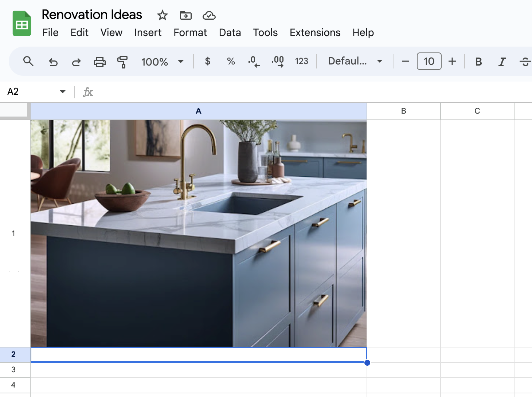Image resolution: width=532 pixels, height=397 pixels.
Task: Open the name box dropdown arrow
Action: (63, 91)
